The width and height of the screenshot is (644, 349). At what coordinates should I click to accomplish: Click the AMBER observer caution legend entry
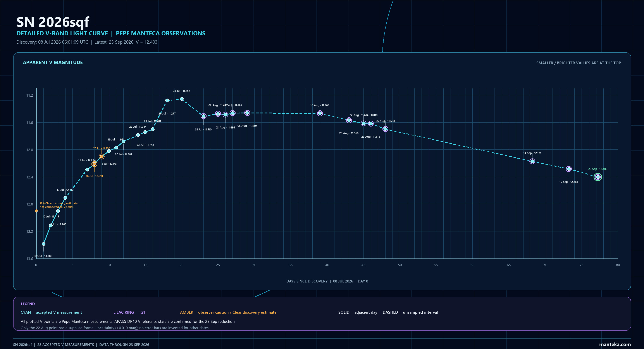tap(228, 312)
